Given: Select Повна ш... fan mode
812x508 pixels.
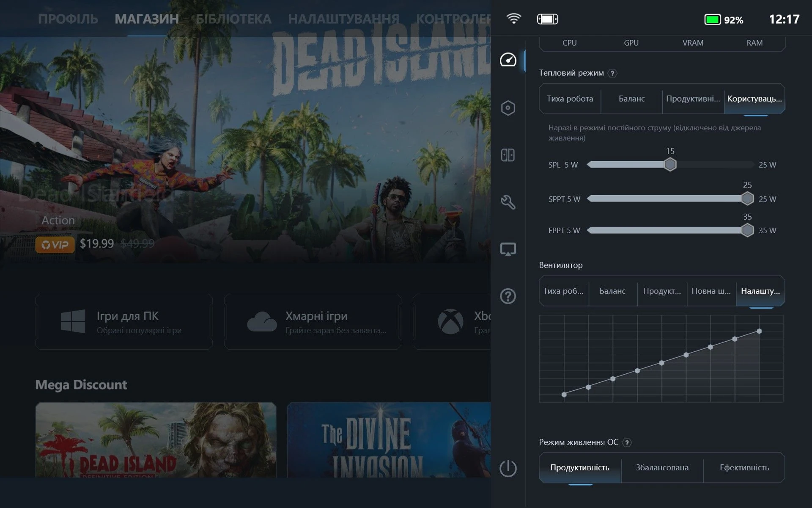Looking at the screenshot, I should pos(711,291).
